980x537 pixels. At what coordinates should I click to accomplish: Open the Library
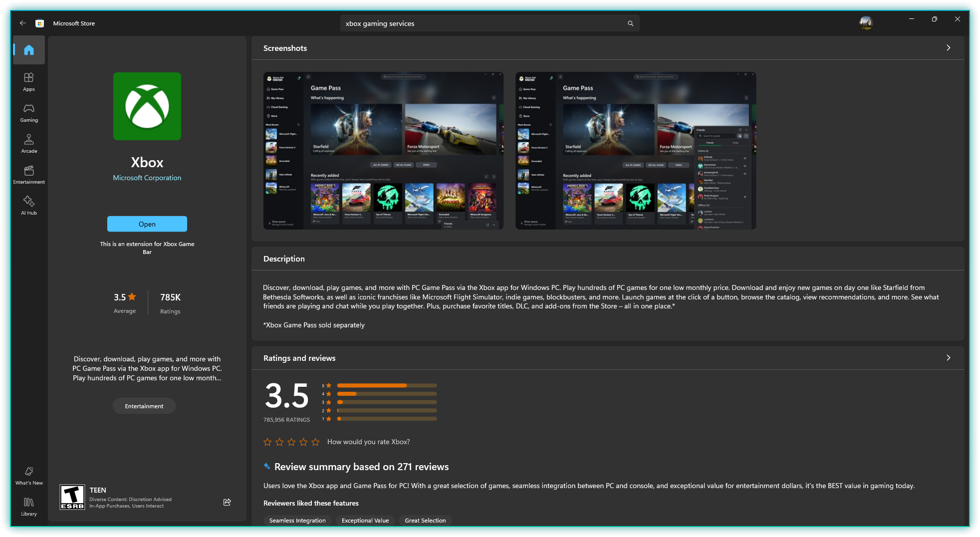point(29,506)
